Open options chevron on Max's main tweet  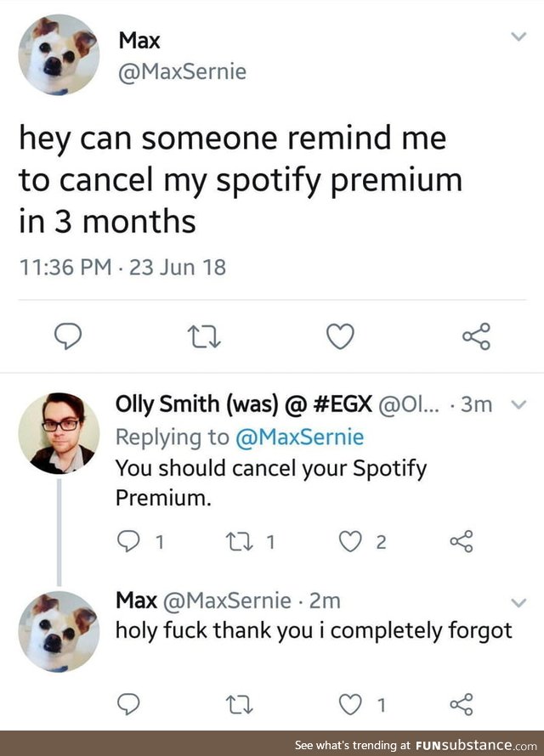[x=518, y=37]
